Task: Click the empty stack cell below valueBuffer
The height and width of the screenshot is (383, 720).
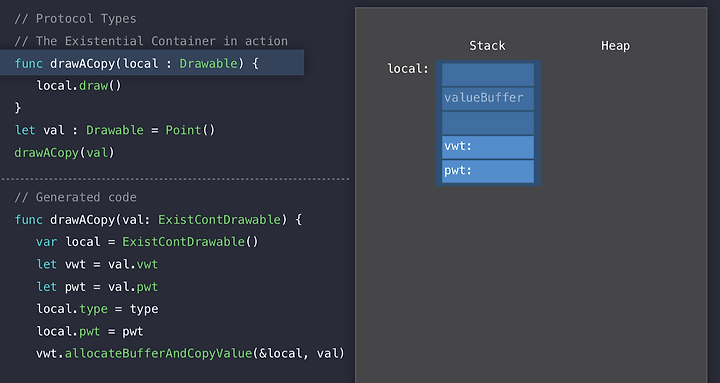Action: 488,123
